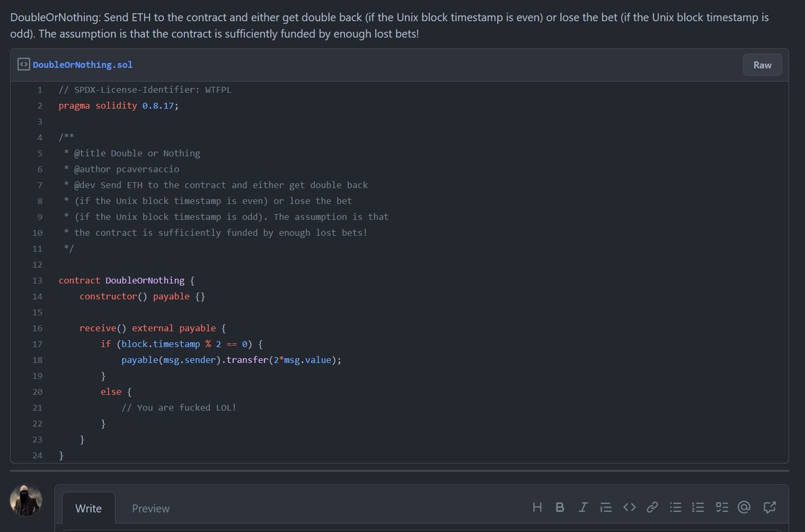Select line number 21 of the comment line
The image size is (805, 532).
click(38, 408)
